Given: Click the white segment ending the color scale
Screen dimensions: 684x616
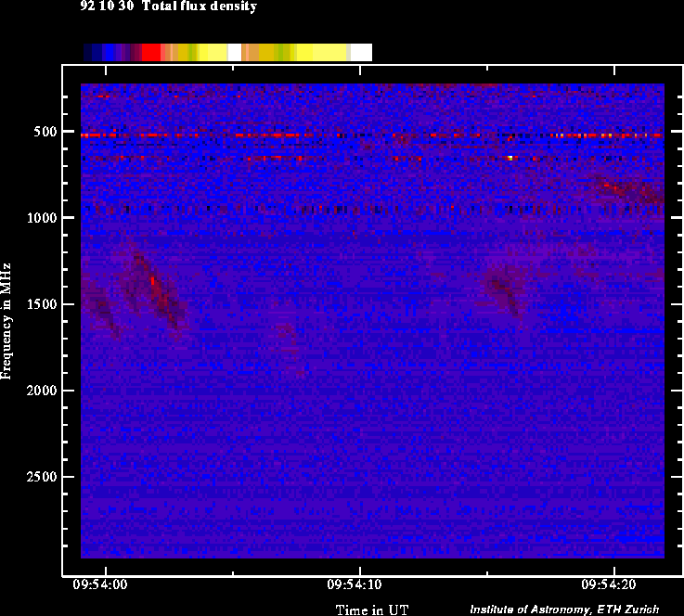Looking at the screenshot, I should pyautogui.click(x=361, y=52).
